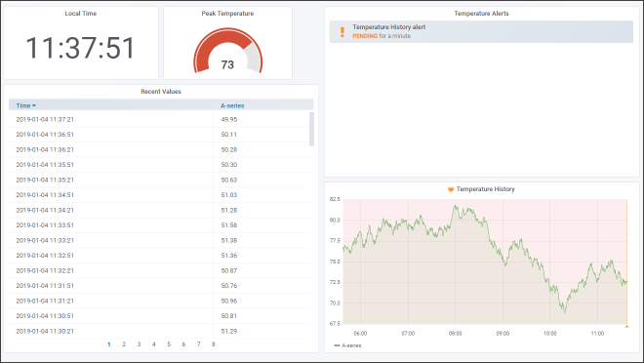Click the value 50.30 in A-series column
The image size is (644, 363).
pyautogui.click(x=229, y=165)
